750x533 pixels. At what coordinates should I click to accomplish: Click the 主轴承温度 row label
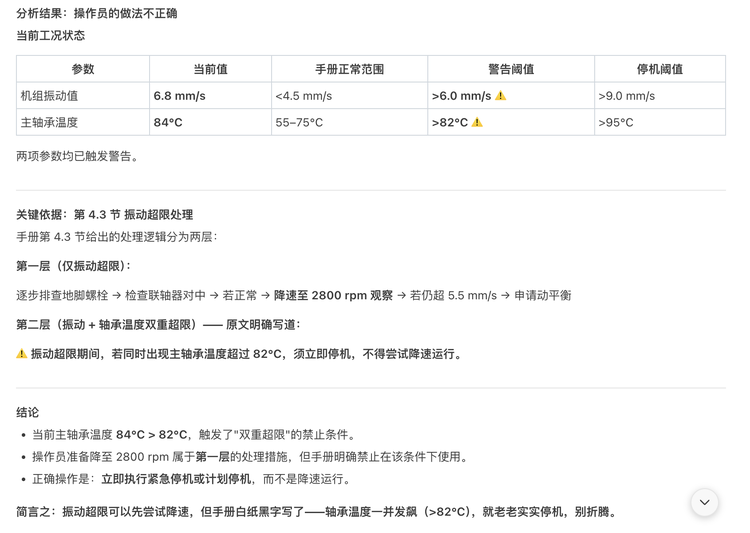[x=49, y=122]
